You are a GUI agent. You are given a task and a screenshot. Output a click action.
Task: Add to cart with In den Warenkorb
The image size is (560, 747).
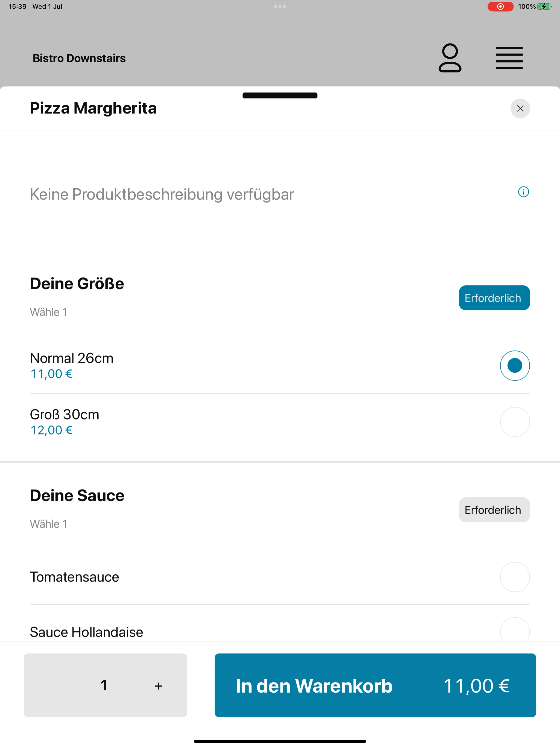375,685
